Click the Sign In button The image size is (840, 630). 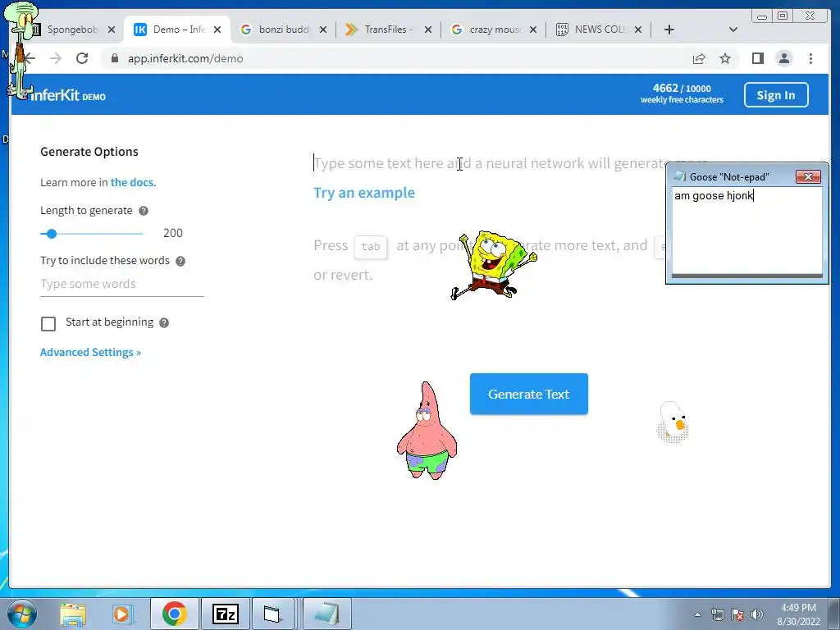pyautogui.click(x=776, y=95)
